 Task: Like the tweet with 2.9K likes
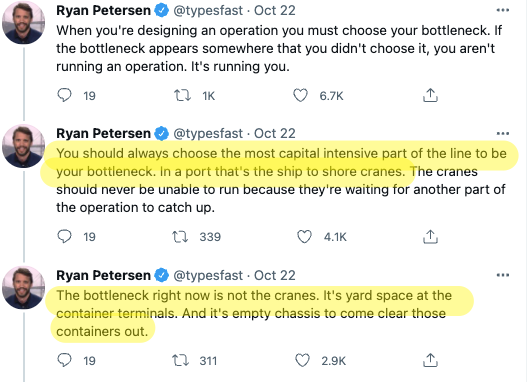(302, 360)
